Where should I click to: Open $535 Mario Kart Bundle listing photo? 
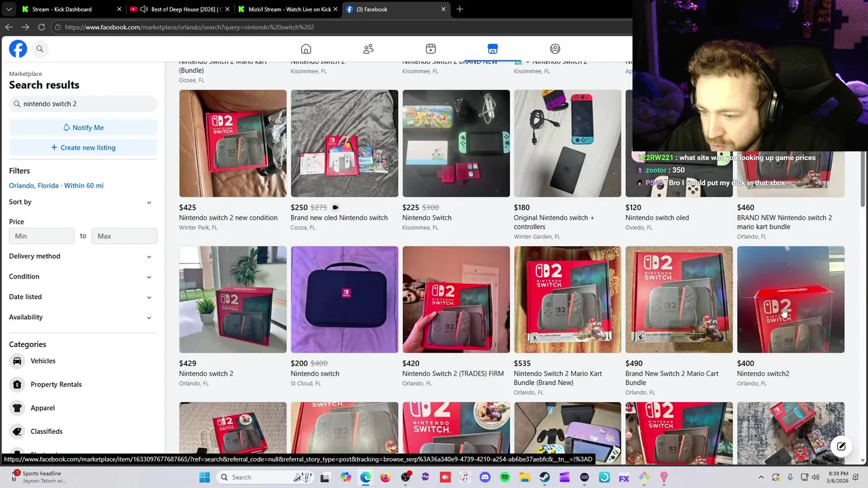tap(568, 300)
